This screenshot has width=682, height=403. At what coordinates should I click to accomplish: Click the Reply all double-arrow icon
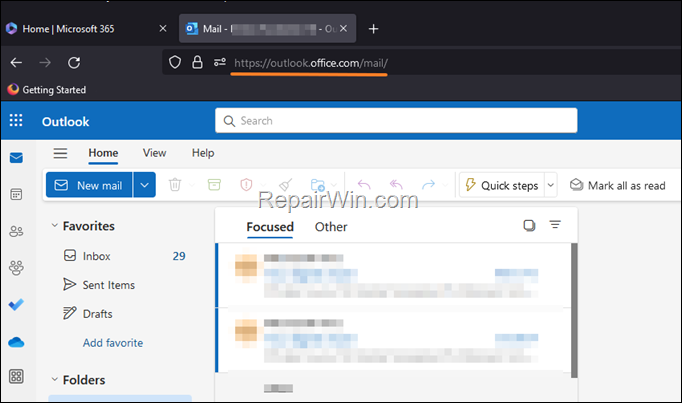(x=396, y=185)
